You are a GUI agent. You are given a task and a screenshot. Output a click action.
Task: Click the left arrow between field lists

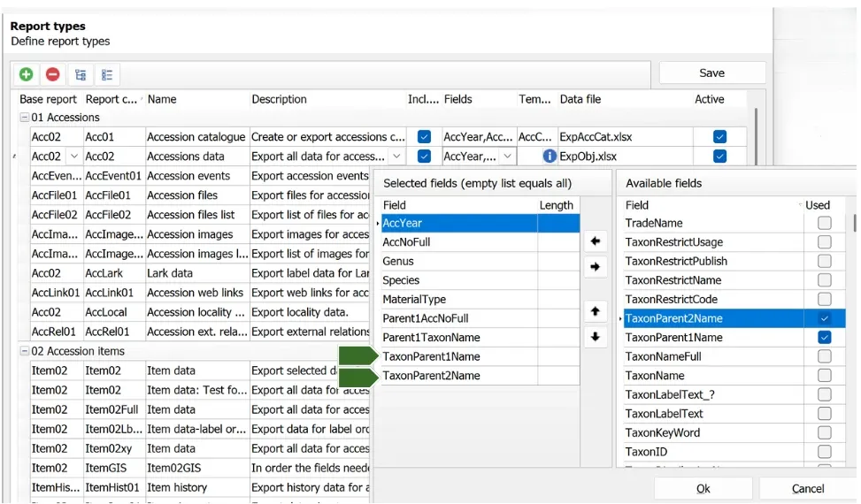596,241
